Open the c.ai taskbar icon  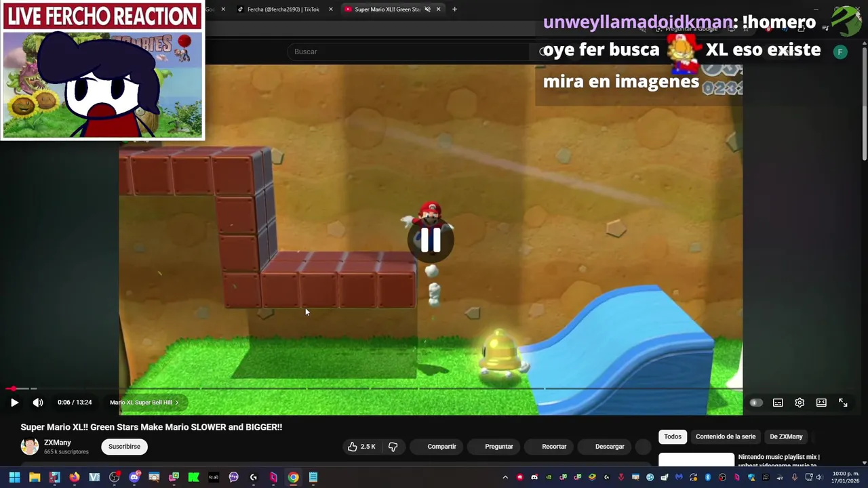click(x=214, y=477)
